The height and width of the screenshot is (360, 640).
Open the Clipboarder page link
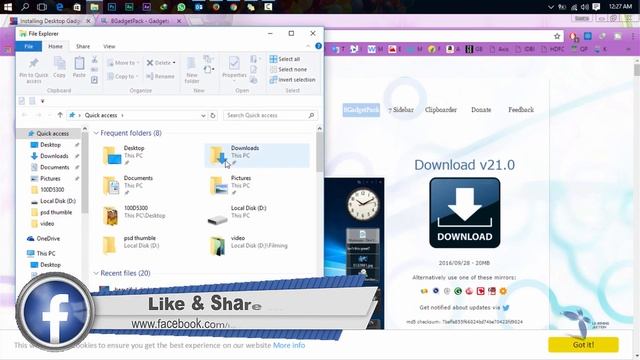click(441, 110)
